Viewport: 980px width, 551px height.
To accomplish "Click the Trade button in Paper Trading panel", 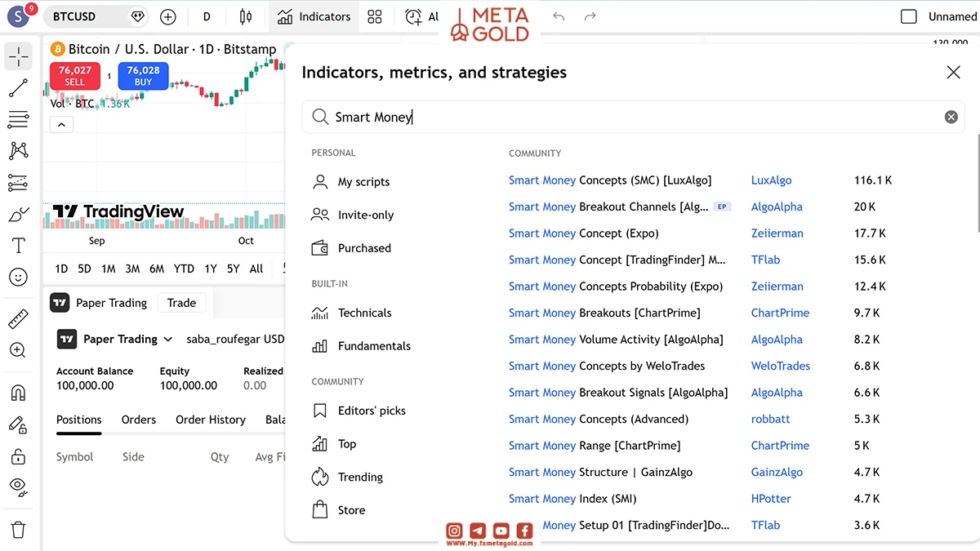I will tap(181, 303).
